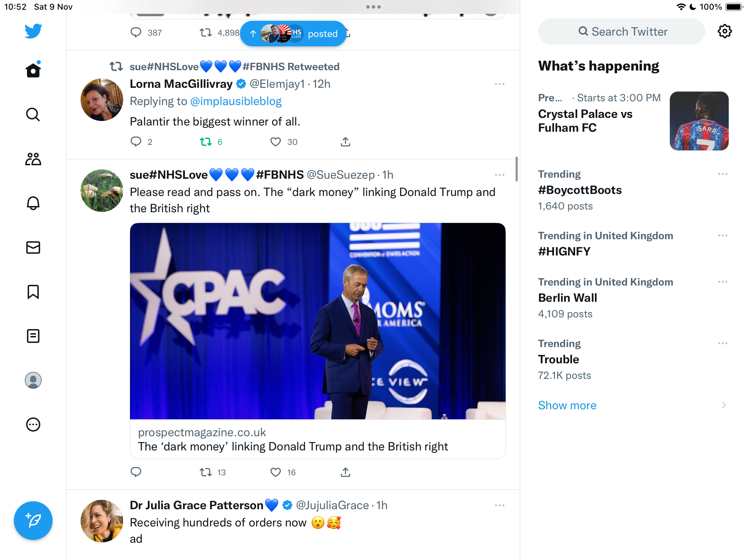The image size is (747, 560).
Task: Share Lorna MacGillivray's tweet
Action: tap(345, 142)
